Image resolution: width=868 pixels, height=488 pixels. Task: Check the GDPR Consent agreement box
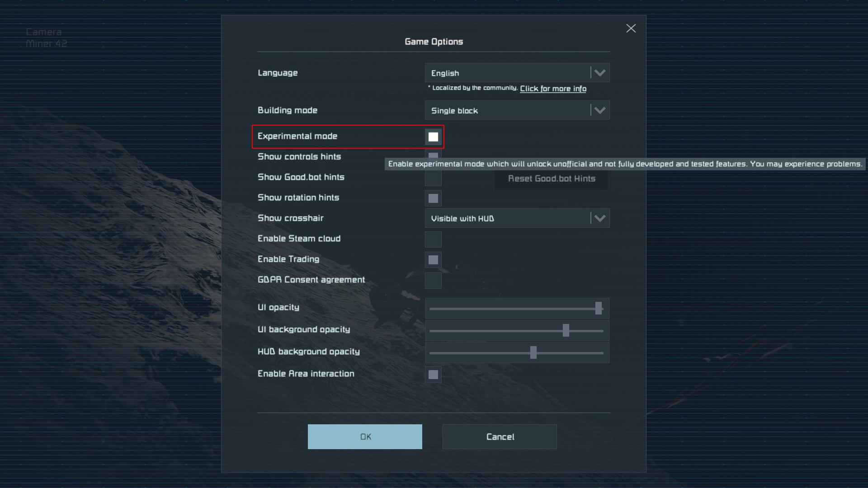(433, 280)
